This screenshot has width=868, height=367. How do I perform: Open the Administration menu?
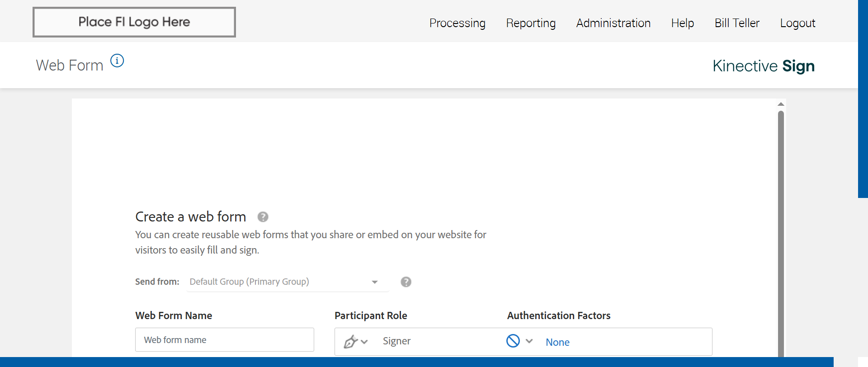click(613, 23)
